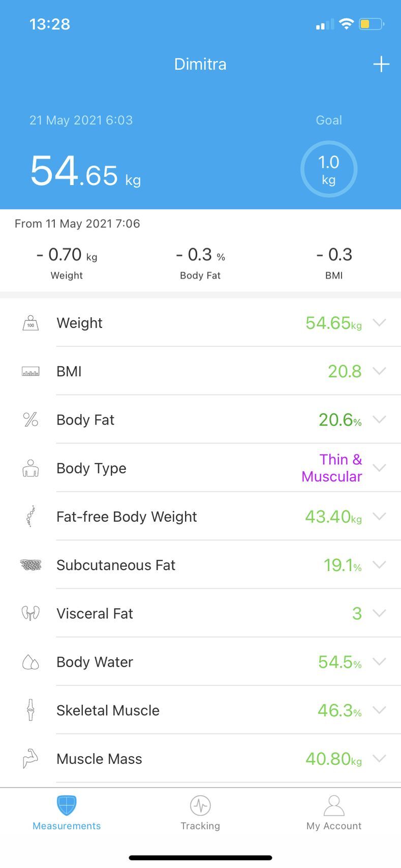Tap the BMI ruler icon

pyautogui.click(x=30, y=372)
